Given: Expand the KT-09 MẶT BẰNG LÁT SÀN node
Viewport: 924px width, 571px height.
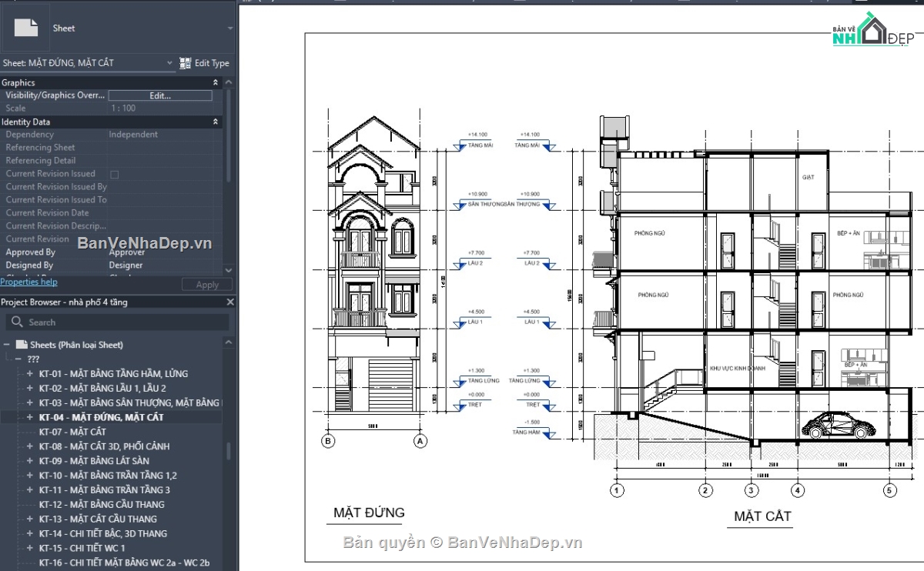Looking at the screenshot, I should (29, 461).
